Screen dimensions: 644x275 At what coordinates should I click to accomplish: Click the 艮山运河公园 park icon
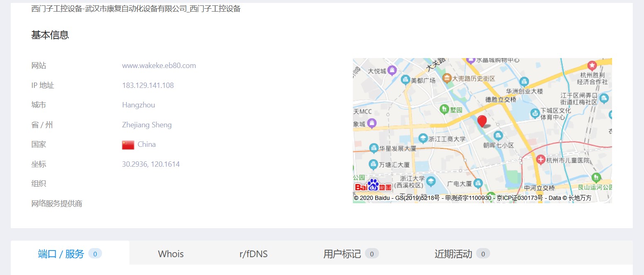point(596,177)
